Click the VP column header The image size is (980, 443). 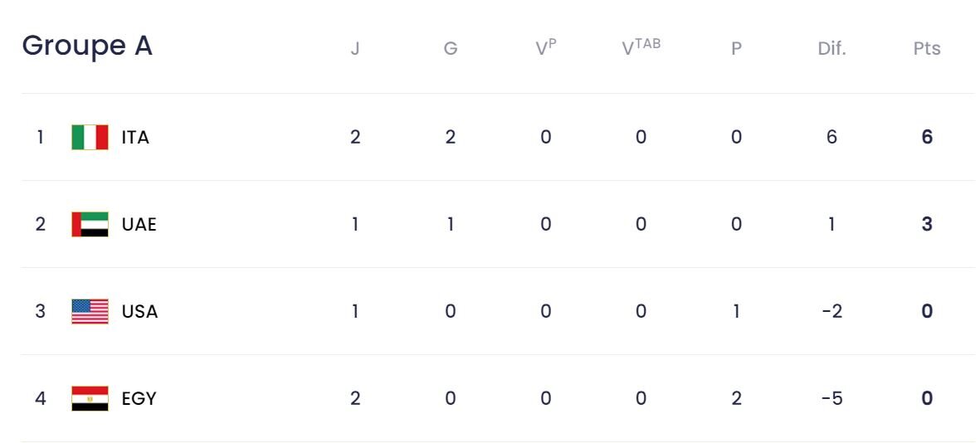pos(545,48)
